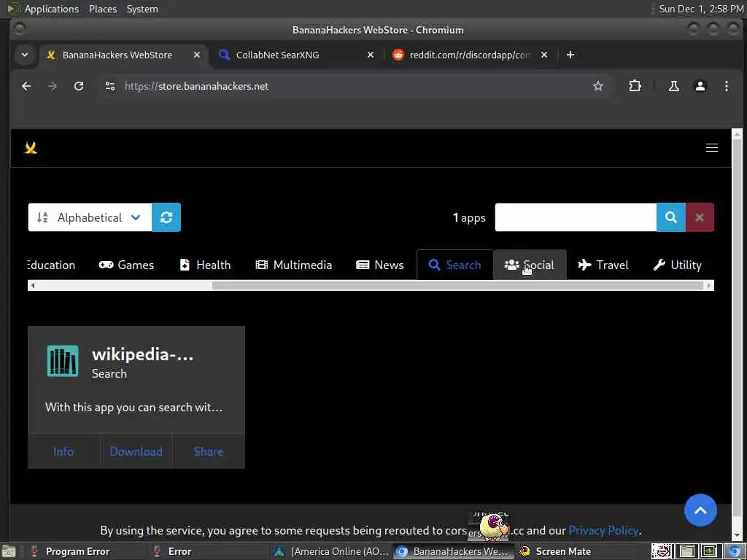Open the Places menu in top panel
Screen dimensions: 747x560
point(102,9)
